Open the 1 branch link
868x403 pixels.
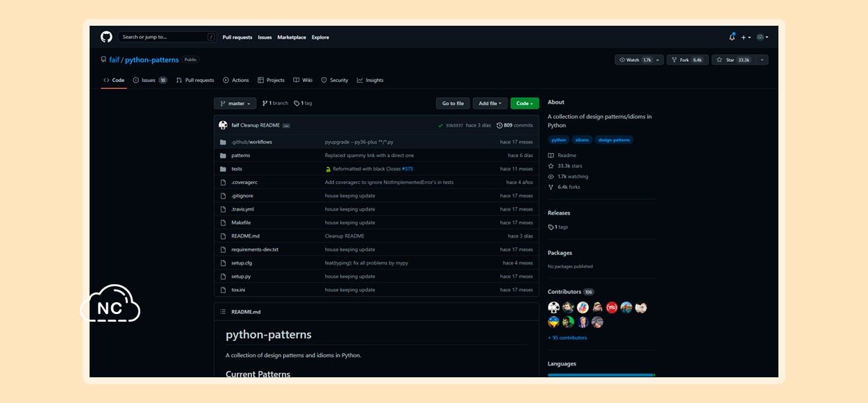pyautogui.click(x=275, y=104)
